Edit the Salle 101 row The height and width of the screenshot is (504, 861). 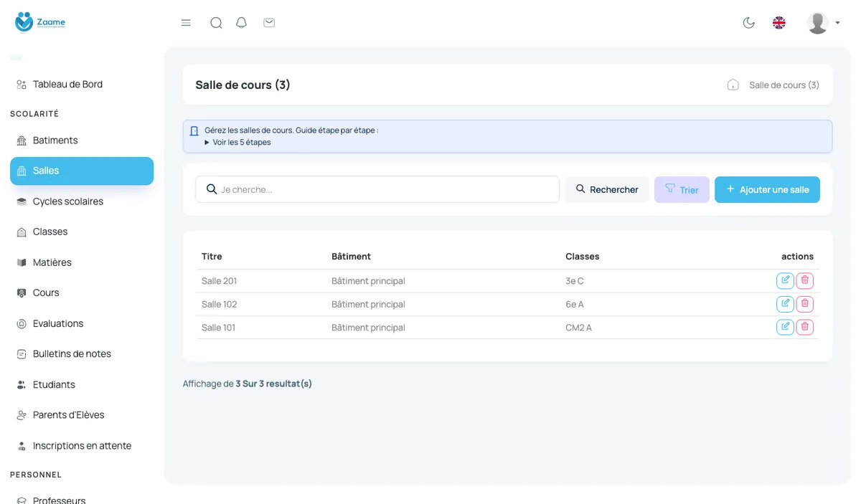[x=785, y=327]
